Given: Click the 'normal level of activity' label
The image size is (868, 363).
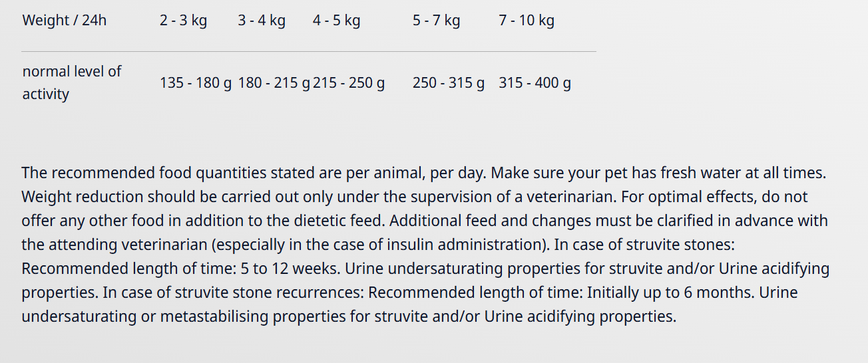Looking at the screenshot, I should [x=72, y=82].
